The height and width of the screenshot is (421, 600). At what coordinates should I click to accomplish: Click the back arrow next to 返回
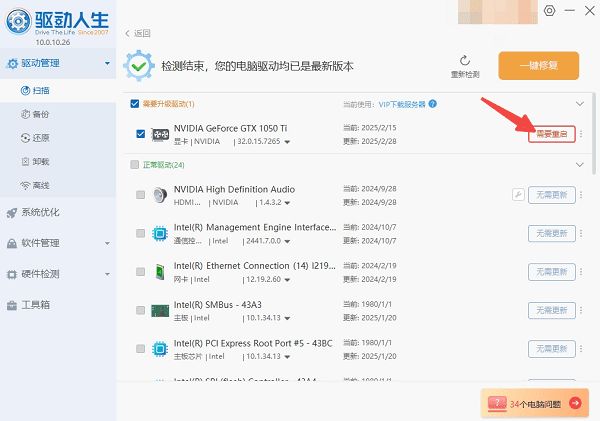127,33
